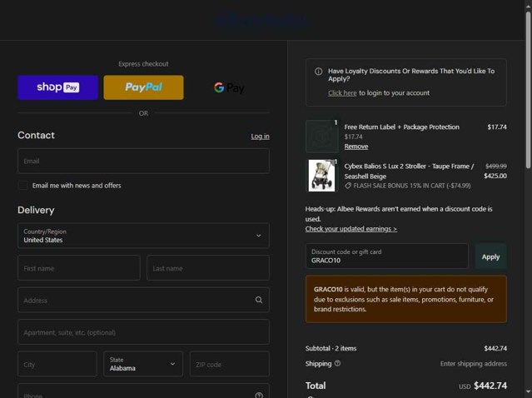This screenshot has width=532, height=398.
Task: Click into the City field
Action: point(57,364)
